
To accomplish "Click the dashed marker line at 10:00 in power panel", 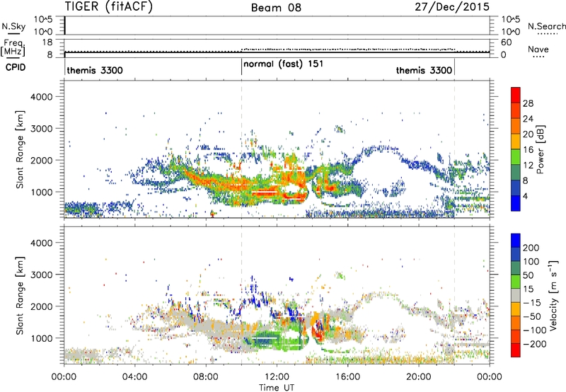I will pos(241,149).
